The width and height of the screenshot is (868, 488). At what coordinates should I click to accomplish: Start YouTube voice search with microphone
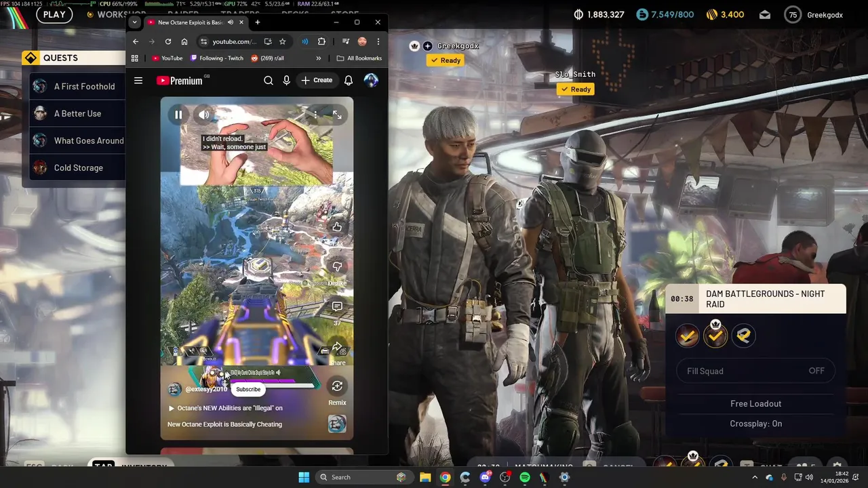point(287,80)
